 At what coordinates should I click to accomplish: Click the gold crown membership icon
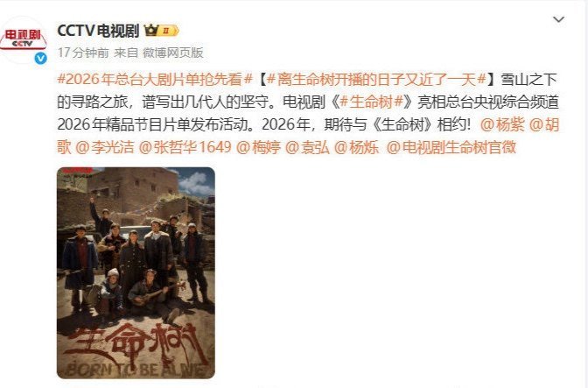pos(151,31)
